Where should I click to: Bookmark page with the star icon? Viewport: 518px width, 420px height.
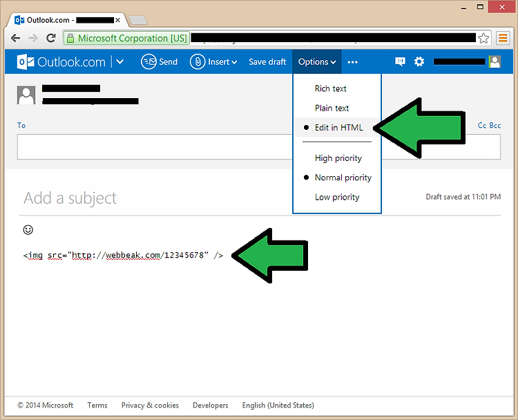click(483, 38)
